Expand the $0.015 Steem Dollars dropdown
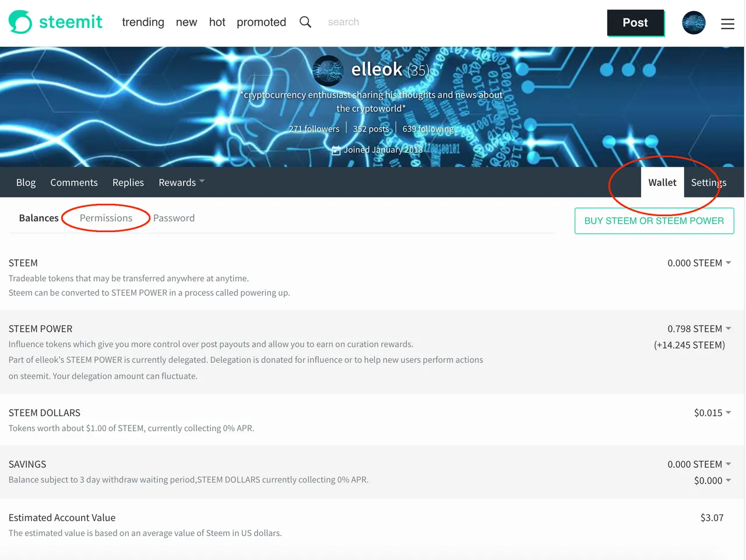The image size is (746, 560). (x=712, y=413)
